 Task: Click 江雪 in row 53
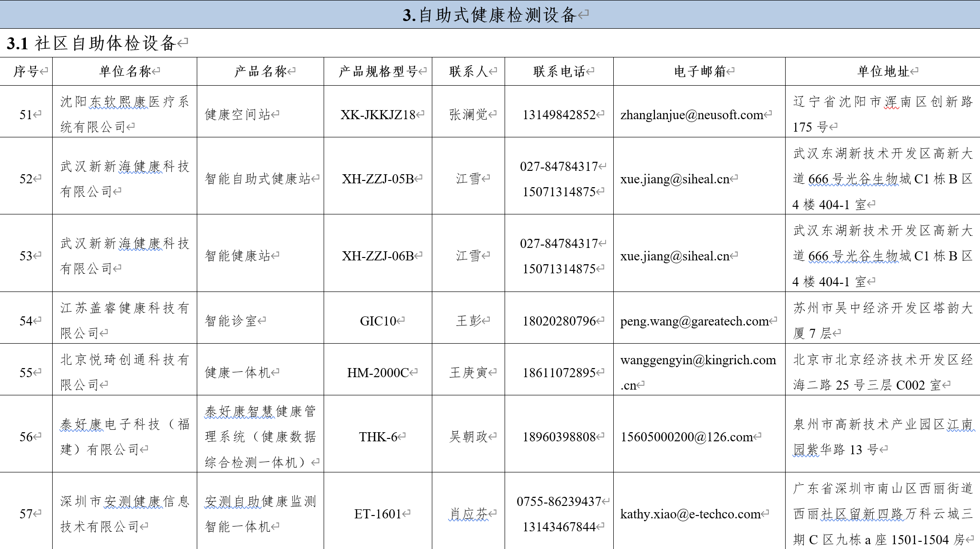(x=469, y=256)
